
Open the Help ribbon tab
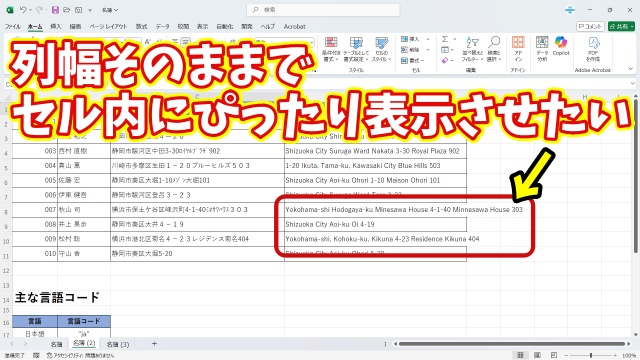click(x=267, y=26)
